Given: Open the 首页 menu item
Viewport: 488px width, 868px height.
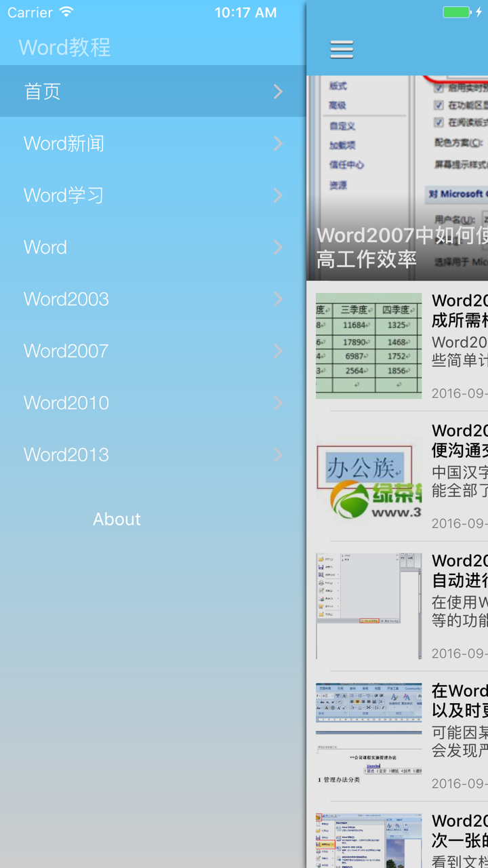Looking at the screenshot, I should tap(153, 91).
